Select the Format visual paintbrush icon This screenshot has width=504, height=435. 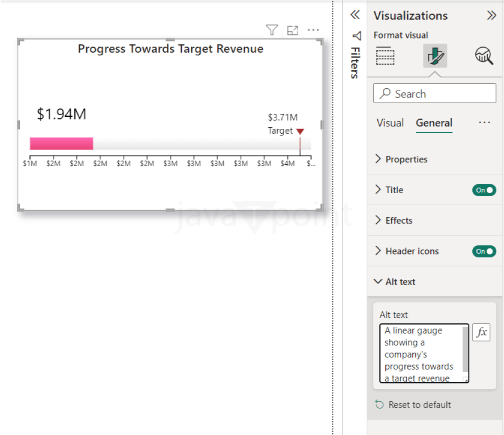tap(435, 56)
